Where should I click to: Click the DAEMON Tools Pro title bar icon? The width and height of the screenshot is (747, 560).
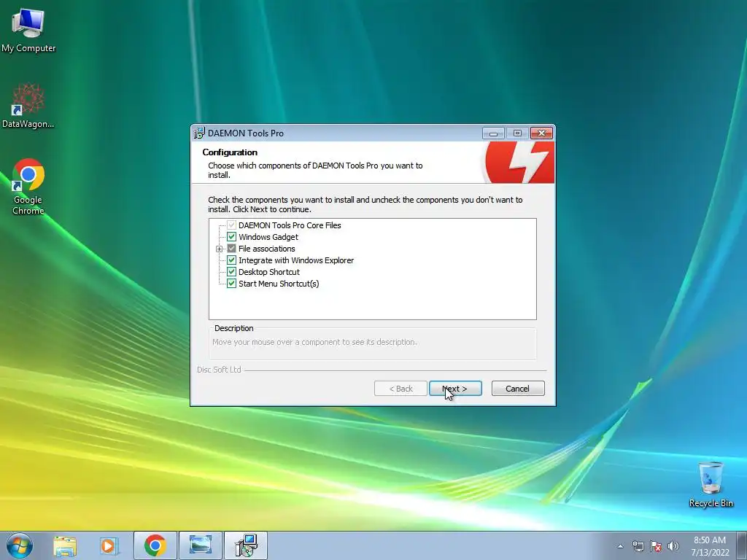pyautogui.click(x=199, y=133)
